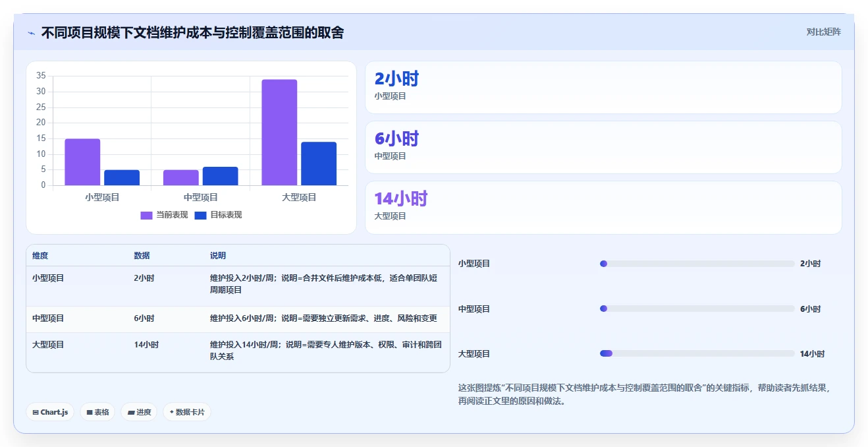Viewport: 868px width, 447px height.
Task: Click the 2小时 cell in the table
Action: [144, 278]
